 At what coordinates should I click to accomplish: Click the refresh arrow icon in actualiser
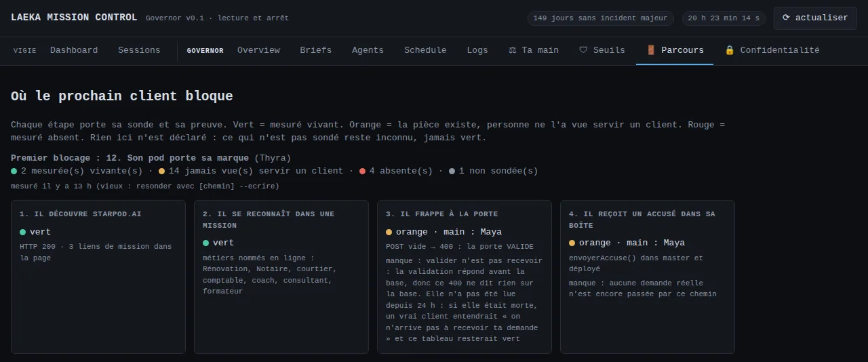(x=787, y=18)
